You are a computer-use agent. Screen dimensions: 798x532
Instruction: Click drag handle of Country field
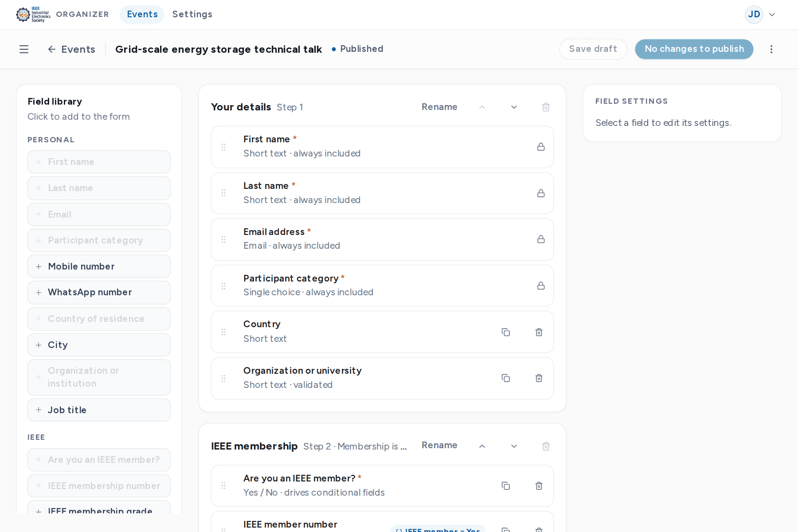tap(223, 332)
